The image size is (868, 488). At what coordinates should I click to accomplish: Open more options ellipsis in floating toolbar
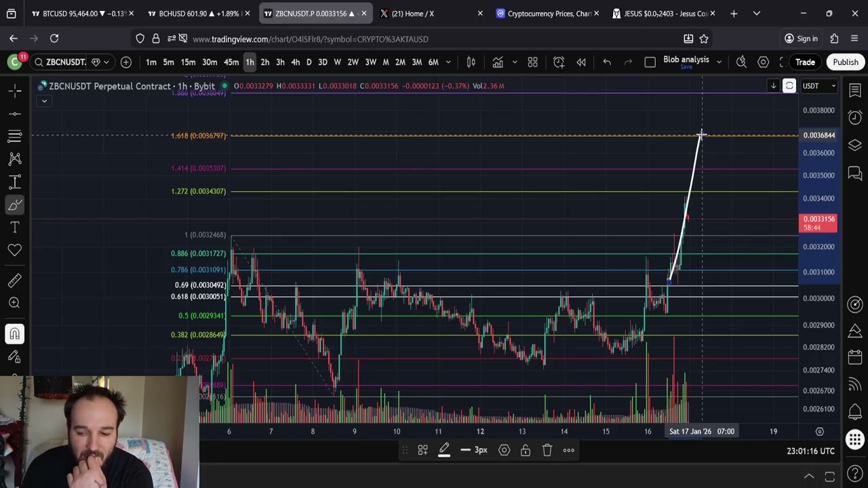pyautogui.click(x=568, y=450)
